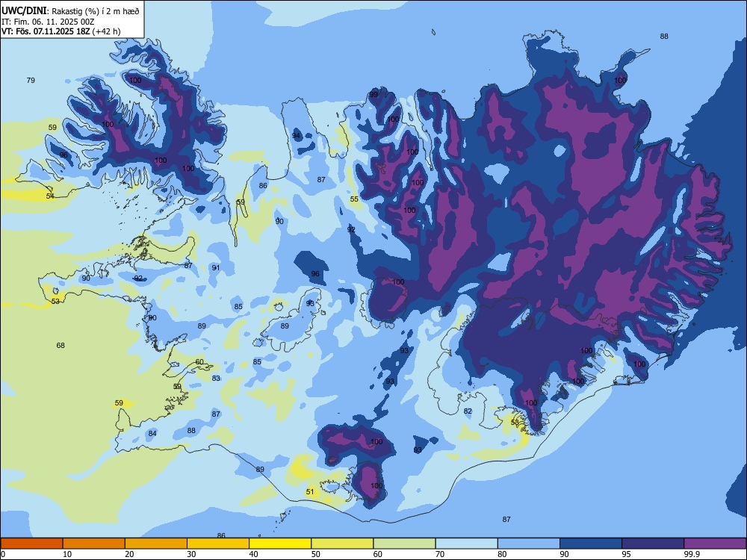Click the '99.9' legend tick label
747x560 pixels.
(691, 554)
